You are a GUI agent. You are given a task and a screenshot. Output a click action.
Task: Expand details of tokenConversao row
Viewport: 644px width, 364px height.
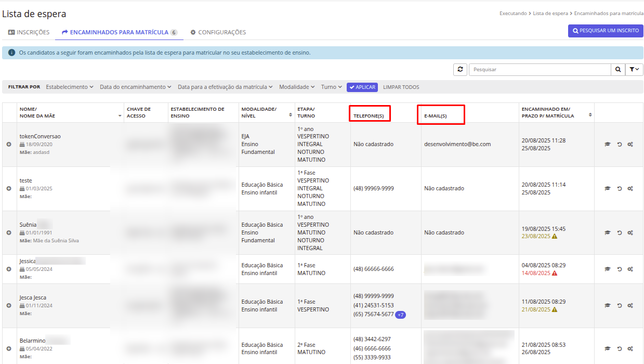[9, 145]
